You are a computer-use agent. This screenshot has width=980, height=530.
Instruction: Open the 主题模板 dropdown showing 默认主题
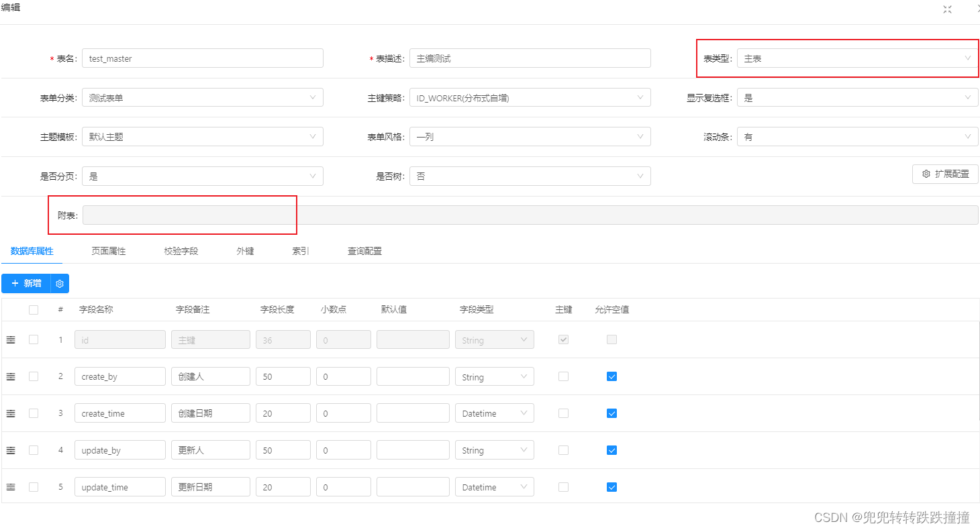click(202, 137)
